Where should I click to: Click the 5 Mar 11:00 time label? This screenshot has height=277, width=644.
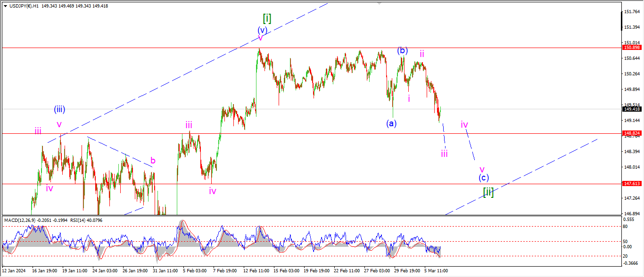tap(436, 271)
